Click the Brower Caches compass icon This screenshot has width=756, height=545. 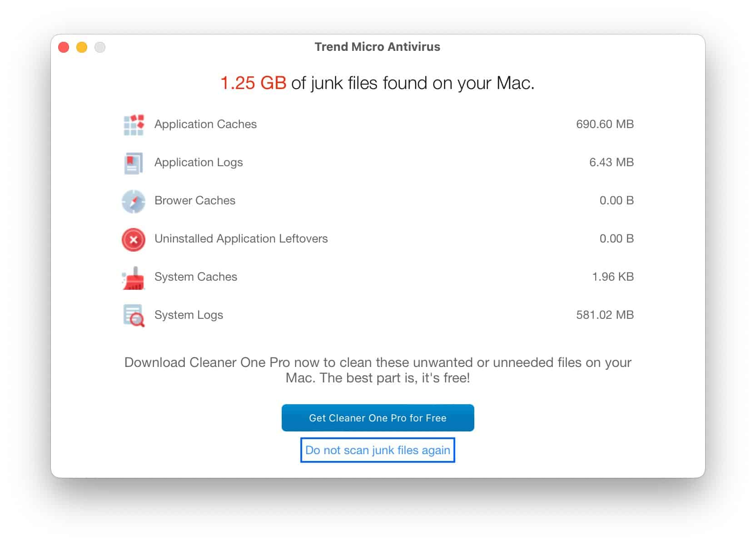[x=134, y=201]
